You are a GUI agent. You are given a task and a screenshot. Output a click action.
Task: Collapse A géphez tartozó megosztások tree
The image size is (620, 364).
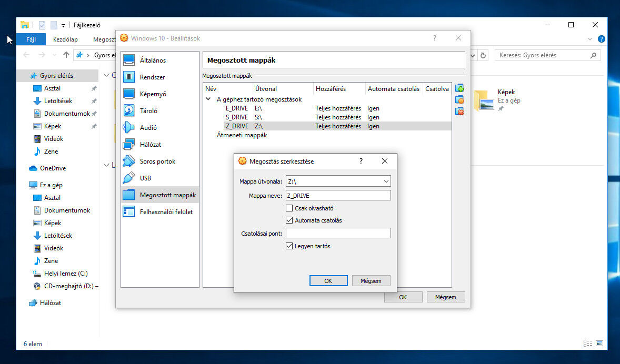coord(208,99)
